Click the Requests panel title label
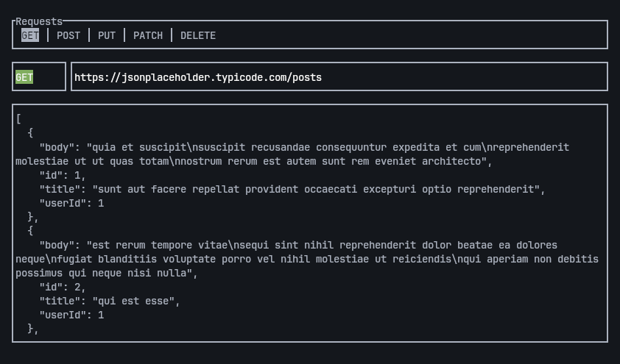Viewport: 620px width, 364px height. 39,22
